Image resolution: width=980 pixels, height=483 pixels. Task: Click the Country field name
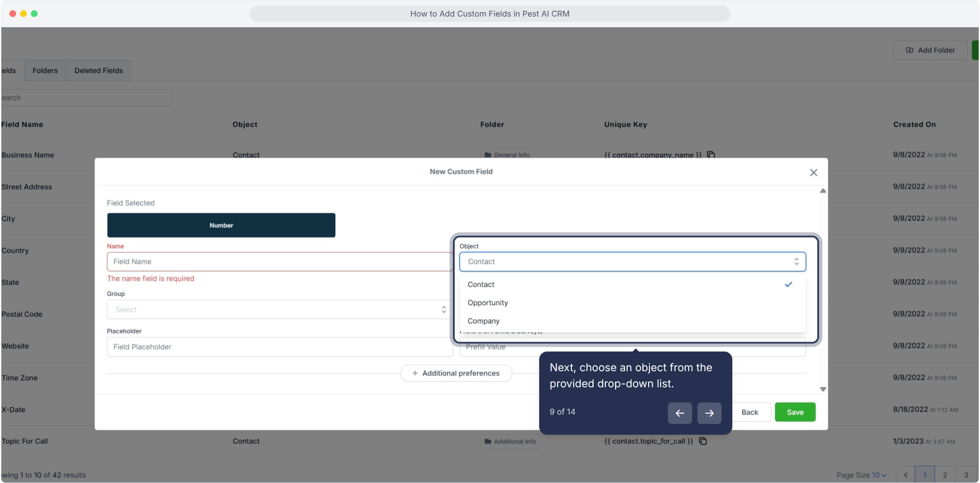[x=15, y=251]
